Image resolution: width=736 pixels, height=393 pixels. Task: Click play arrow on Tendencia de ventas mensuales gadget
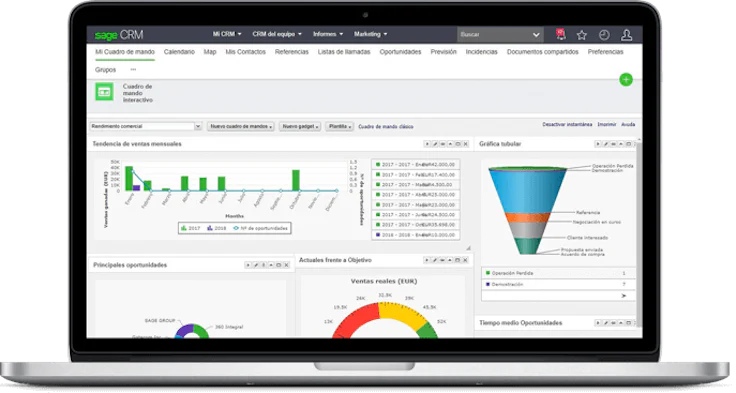click(427, 144)
